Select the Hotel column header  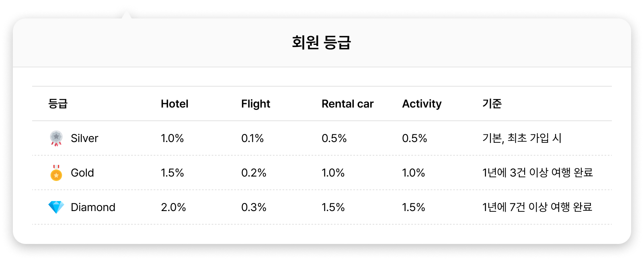174,104
